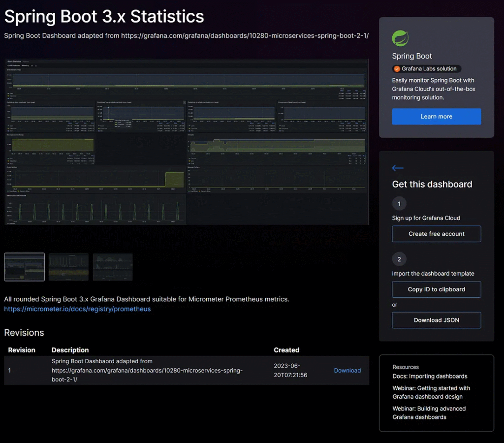Select the third dashboard screenshot thumbnail

click(x=113, y=267)
